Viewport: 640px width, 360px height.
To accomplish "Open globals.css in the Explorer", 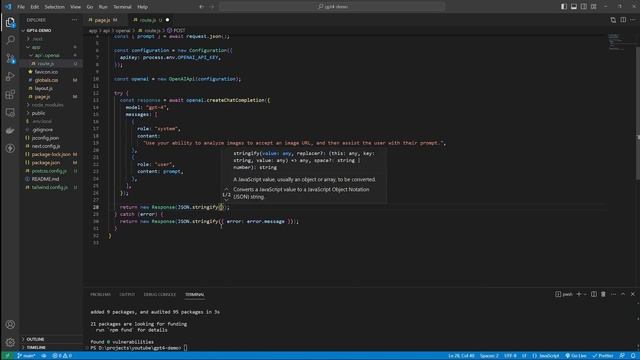I will [x=46, y=80].
